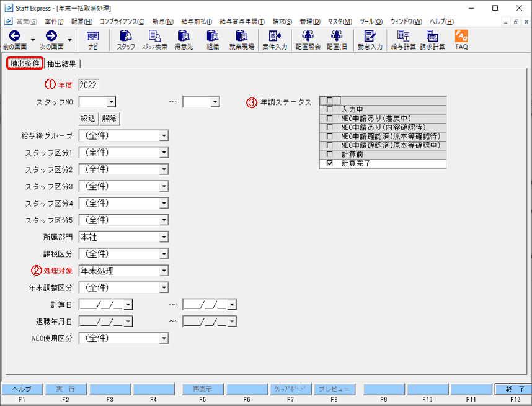Go forward with 次の画面 arrow icon

pyautogui.click(x=51, y=35)
